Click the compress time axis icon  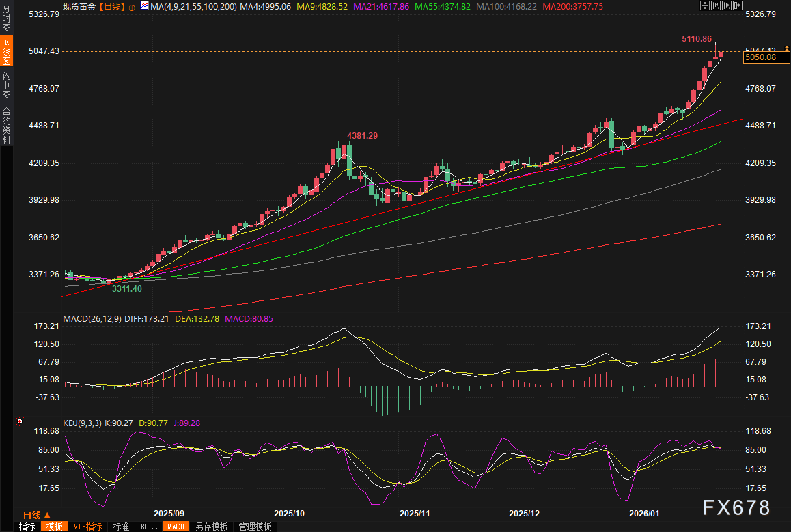pos(716,5)
